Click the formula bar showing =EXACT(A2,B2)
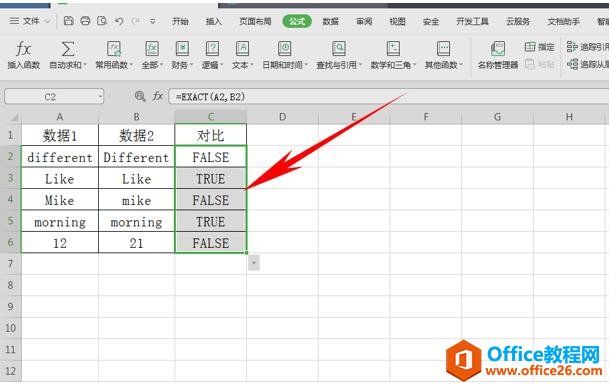609x388 pixels. pos(388,96)
